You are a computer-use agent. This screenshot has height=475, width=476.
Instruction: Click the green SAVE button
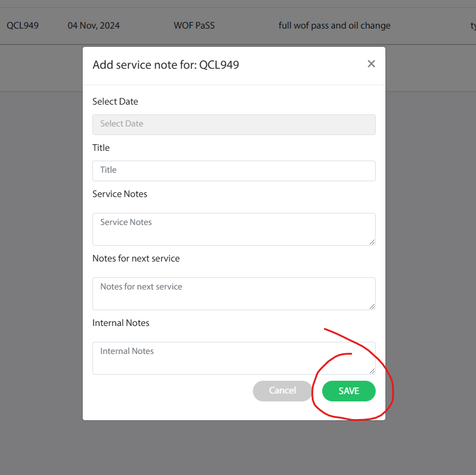point(348,391)
